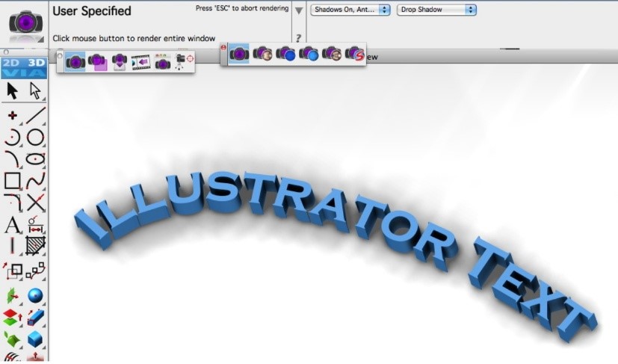
Task: Click 'Click mouse button to render entire window' text
Action: click(134, 38)
